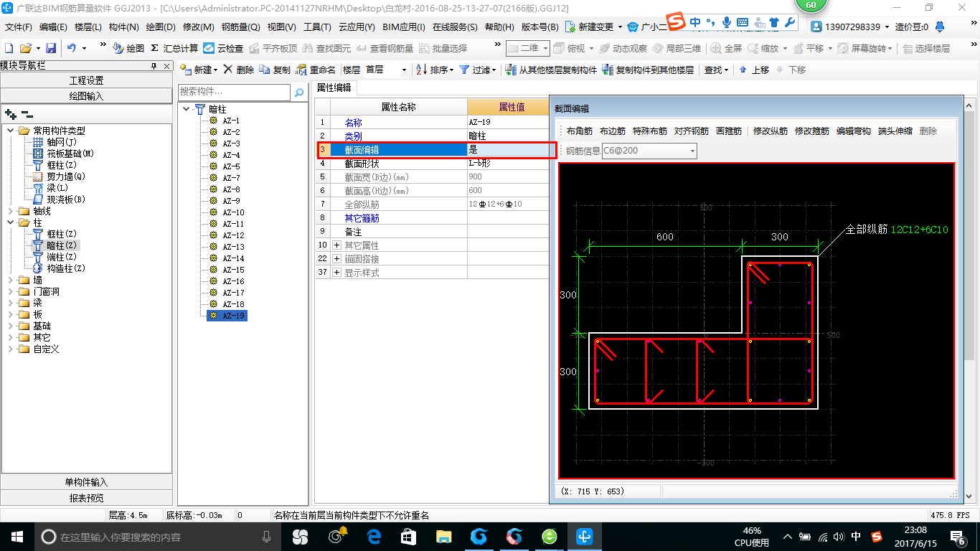Select component AZ-1 in list

click(231, 121)
